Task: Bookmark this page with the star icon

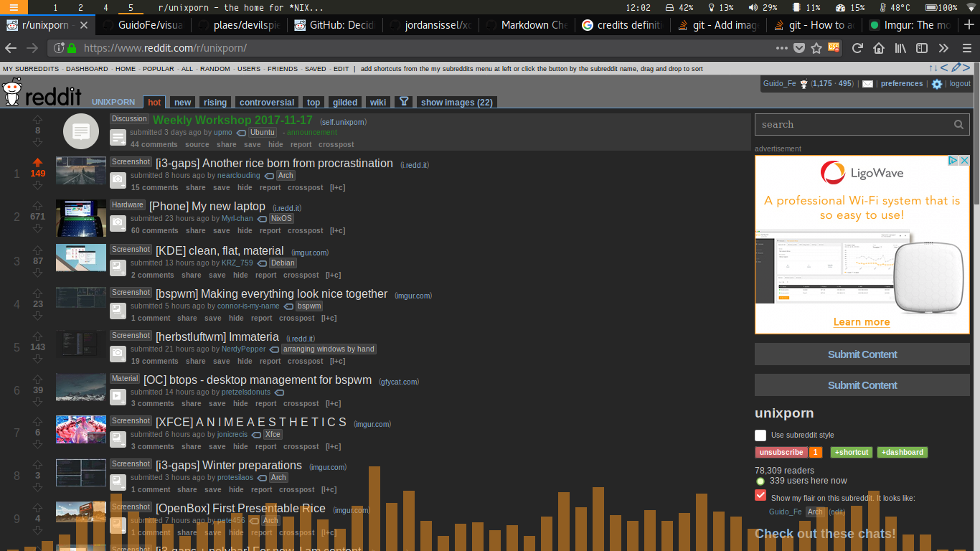Action: pos(816,48)
